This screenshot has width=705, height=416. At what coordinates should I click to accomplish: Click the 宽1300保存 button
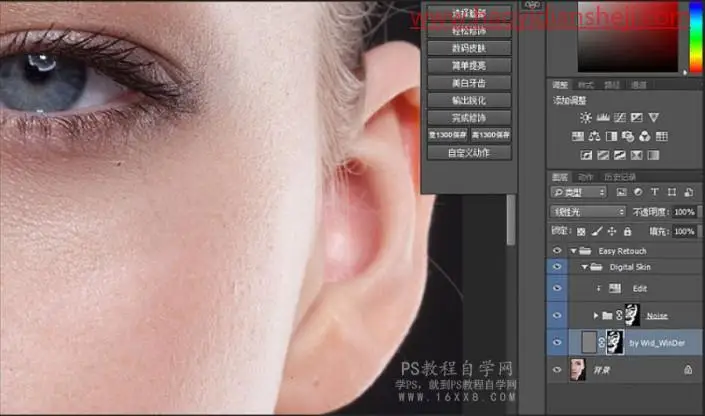click(x=447, y=135)
